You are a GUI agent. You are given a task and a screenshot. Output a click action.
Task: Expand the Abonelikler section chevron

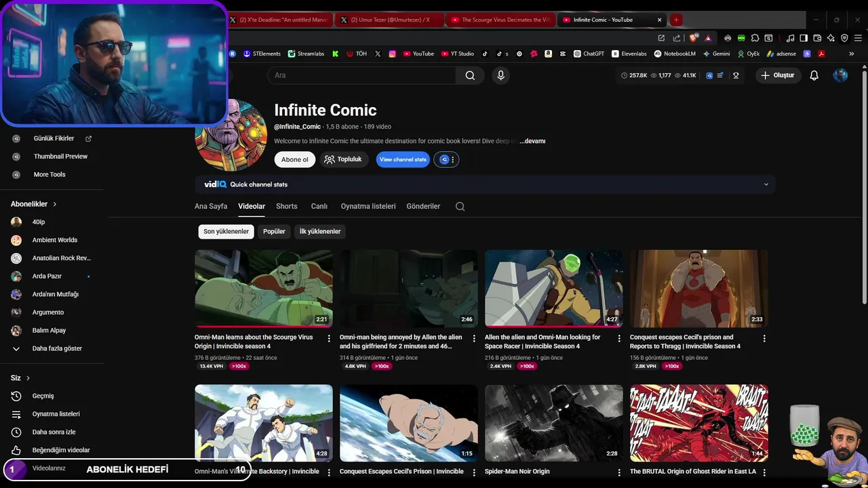point(55,204)
